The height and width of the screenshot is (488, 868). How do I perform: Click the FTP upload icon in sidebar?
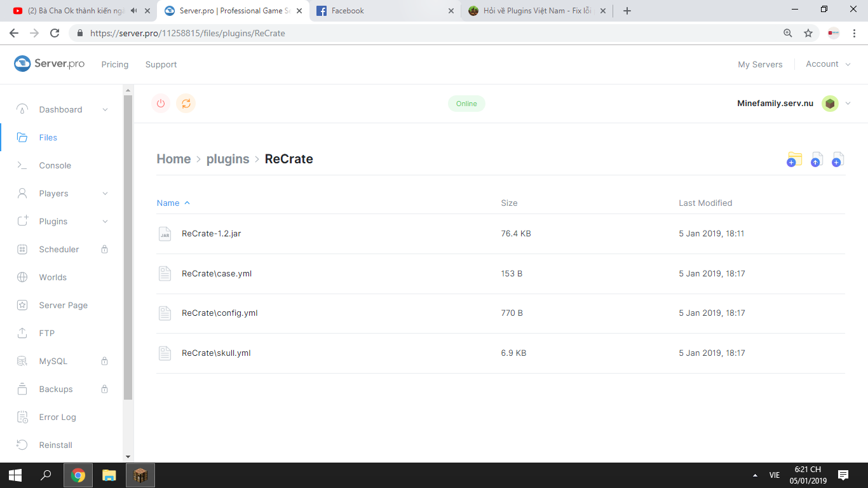pos(22,333)
